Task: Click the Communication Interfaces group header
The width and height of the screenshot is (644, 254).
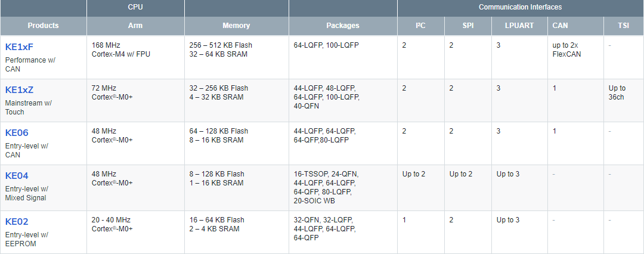Action: pos(520,7)
